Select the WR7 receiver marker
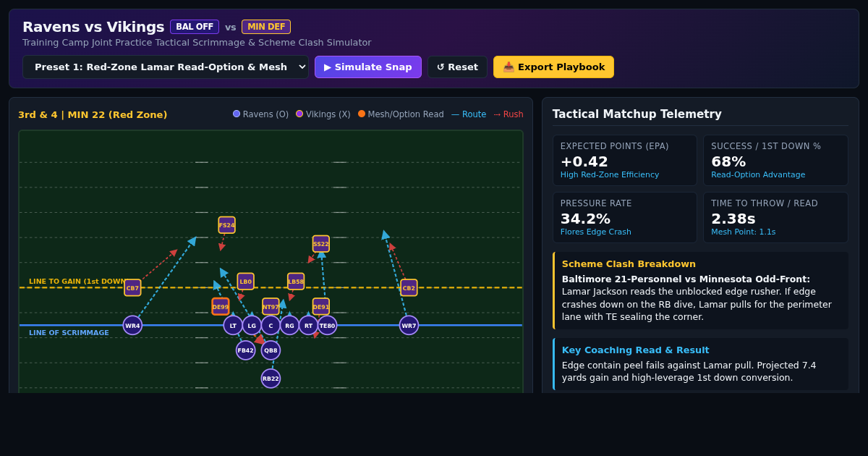The height and width of the screenshot is (456, 868). (x=409, y=326)
